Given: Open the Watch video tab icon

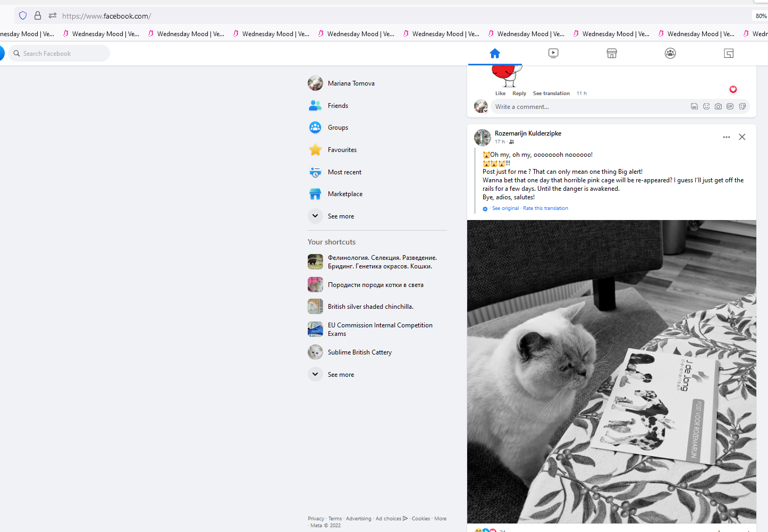Looking at the screenshot, I should (x=553, y=53).
